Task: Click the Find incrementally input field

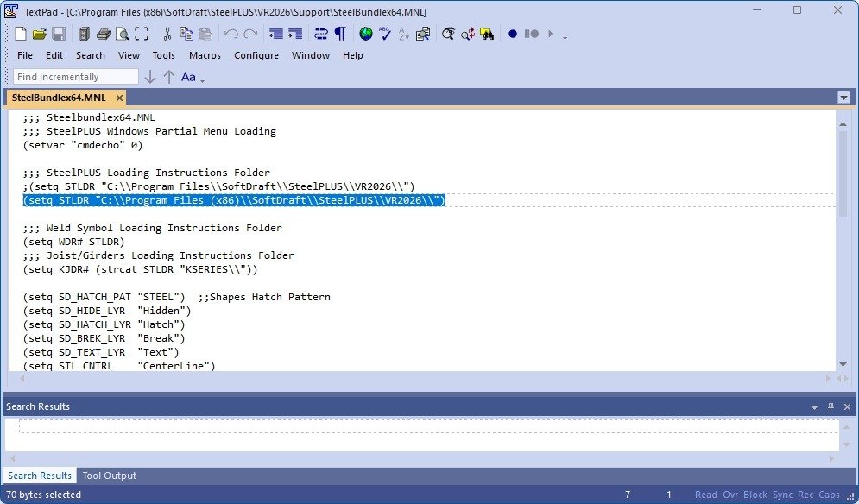Action: (x=76, y=77)
